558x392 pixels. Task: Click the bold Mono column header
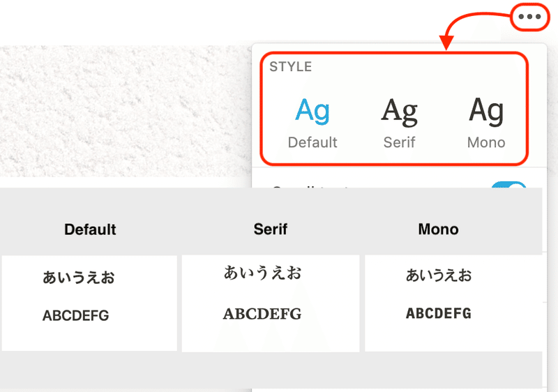click(438, 229)
